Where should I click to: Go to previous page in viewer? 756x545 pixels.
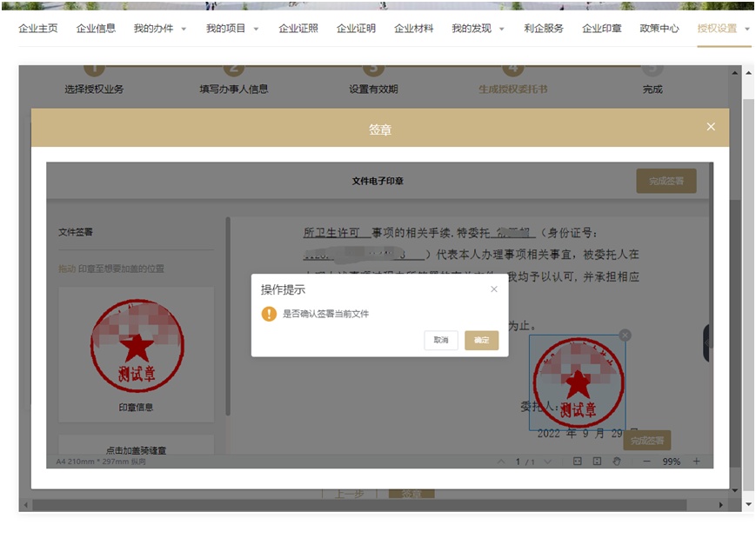tap(500, 462)
